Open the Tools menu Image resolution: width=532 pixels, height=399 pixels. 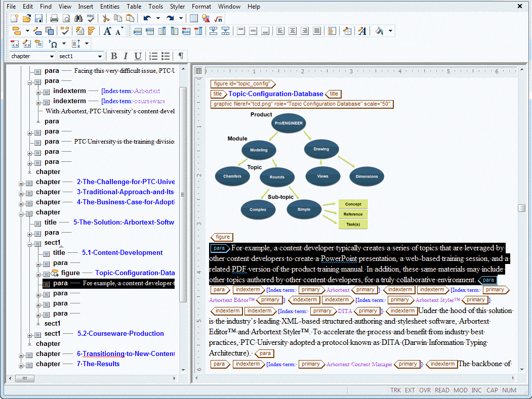(x=155, y=7)
